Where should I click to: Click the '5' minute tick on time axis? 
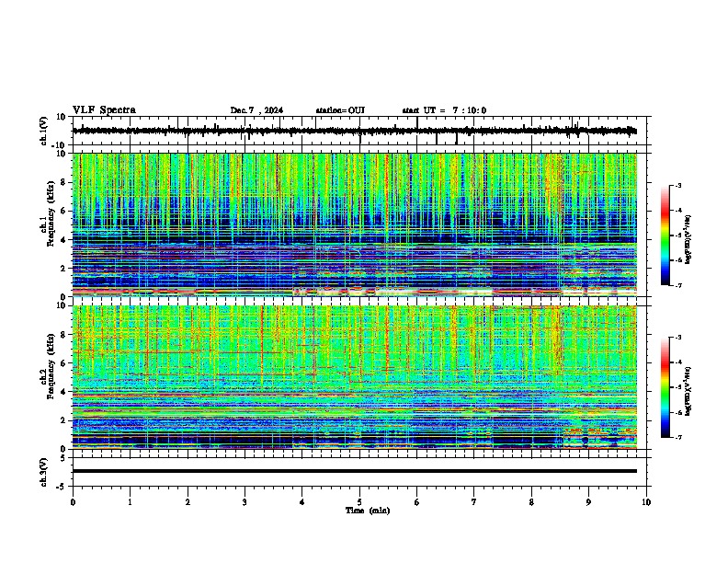click(359, 502)
